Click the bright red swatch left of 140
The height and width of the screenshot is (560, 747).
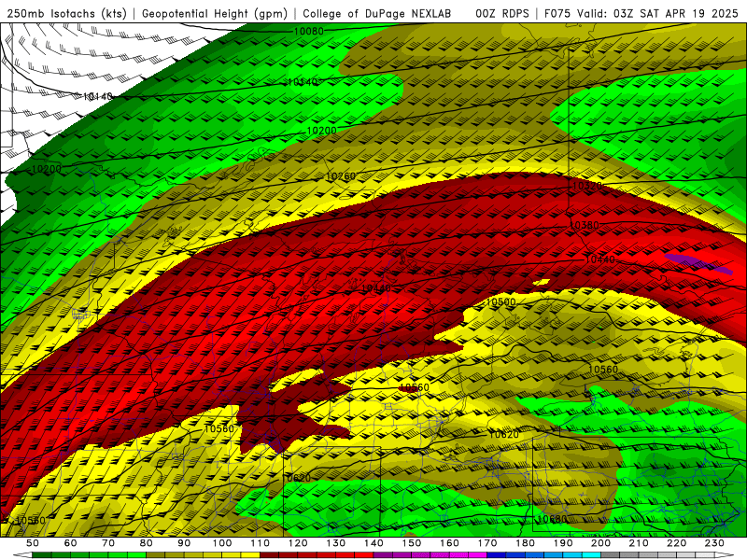coord(364,555)
